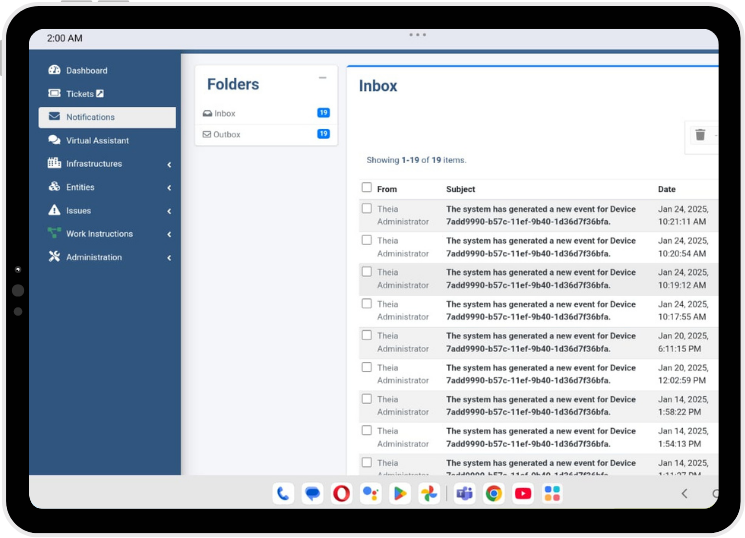Viewport: 745px width, 538px height.
Task: Tap the back arrow in navigation bar
Action: point(684,494)
